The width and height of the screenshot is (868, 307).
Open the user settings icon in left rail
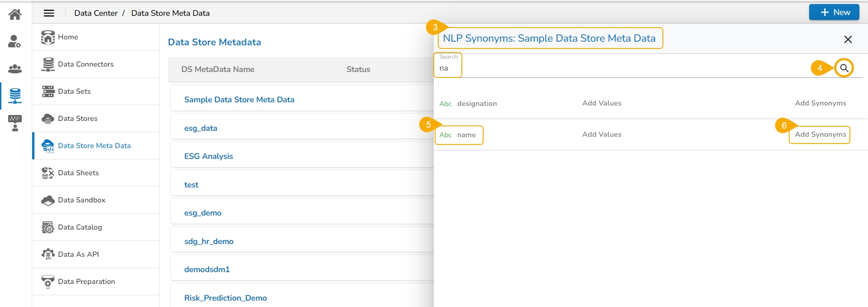[x=15, y=42]
